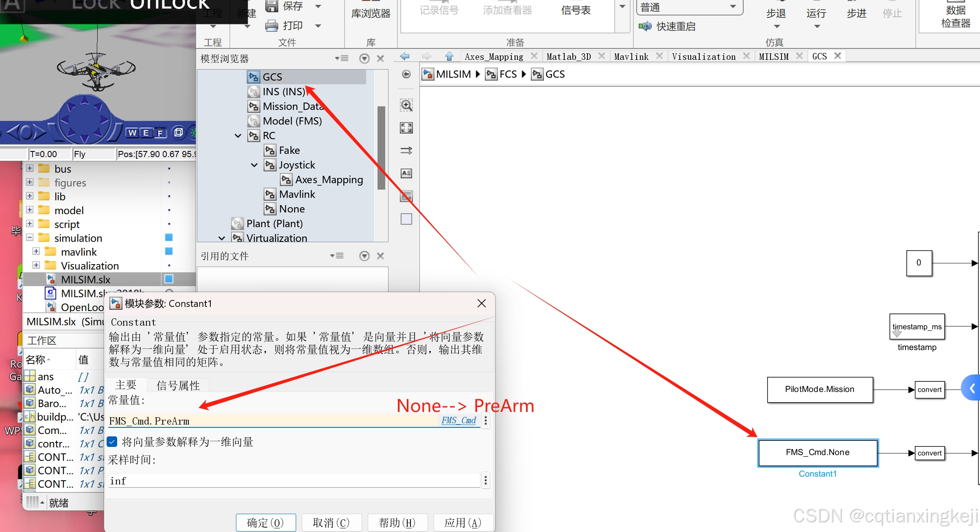Select MILSIM.slx in file browser

click(x=85, y=279)
